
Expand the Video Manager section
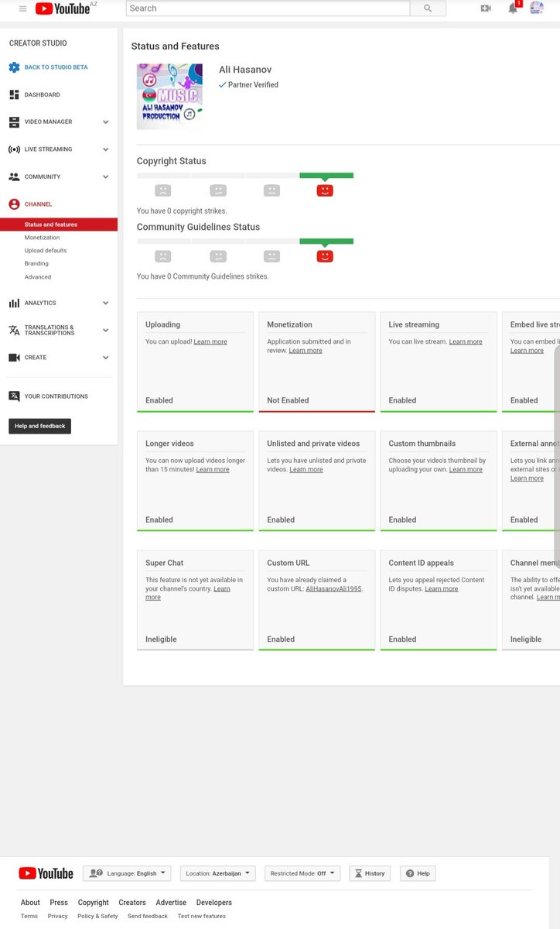coord(106,122)
